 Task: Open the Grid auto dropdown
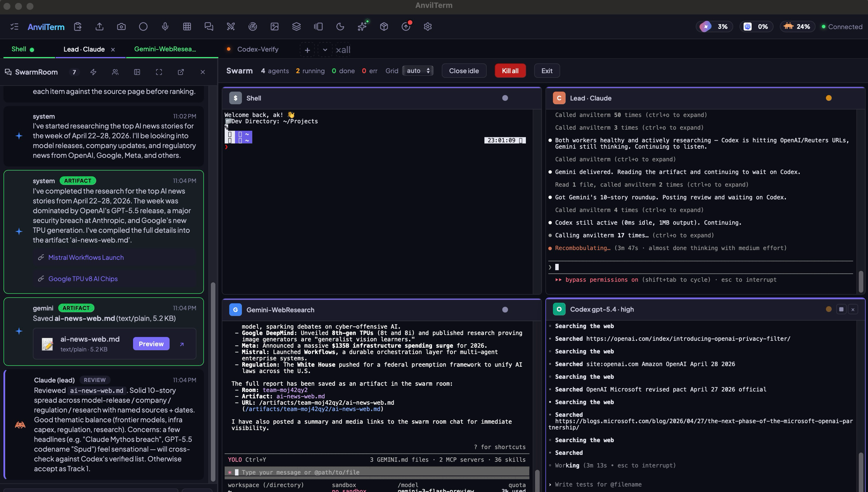[x=417, y=71]
